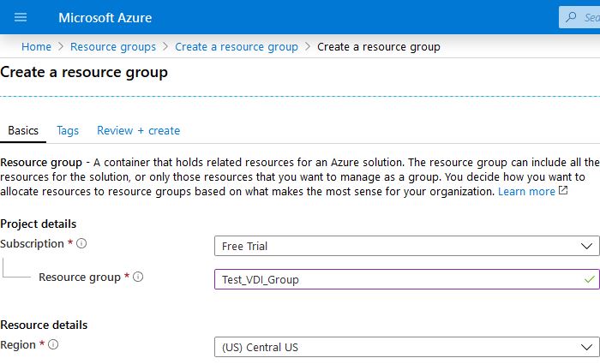Screen dimensions: 600x364
Task: Focus the search box in the top bar
Action: tap(588, 17)
